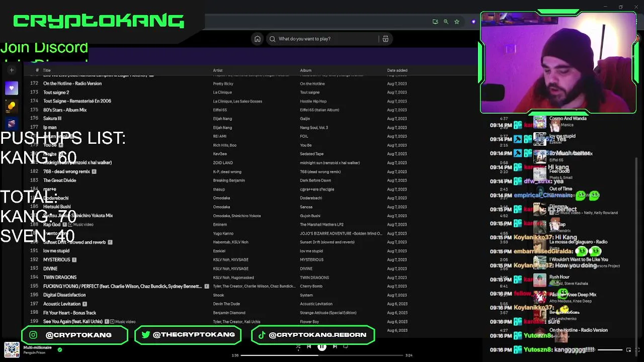Pause the current song
The width and height of the screenshot is (644, 362).
(x=322, y=346)
